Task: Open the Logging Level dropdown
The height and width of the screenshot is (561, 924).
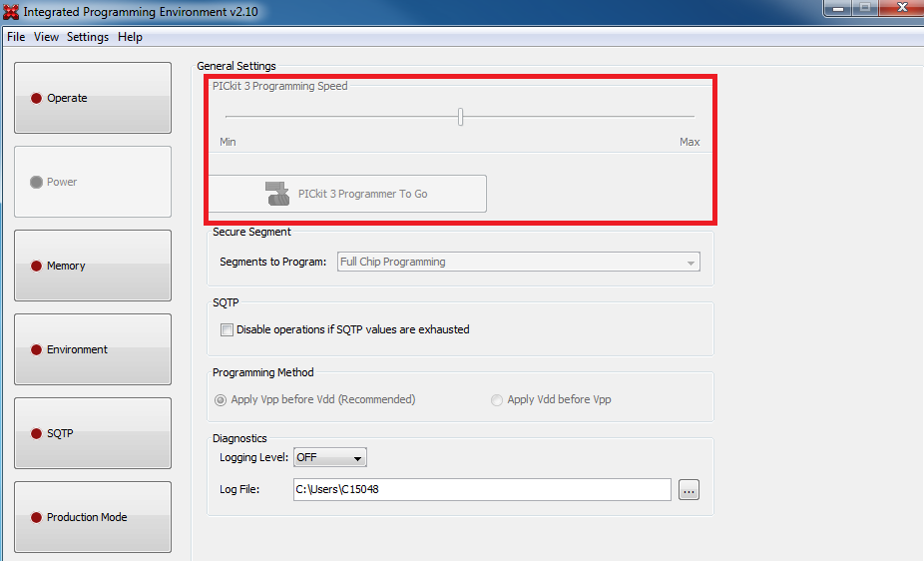Action: coord(330,457)
